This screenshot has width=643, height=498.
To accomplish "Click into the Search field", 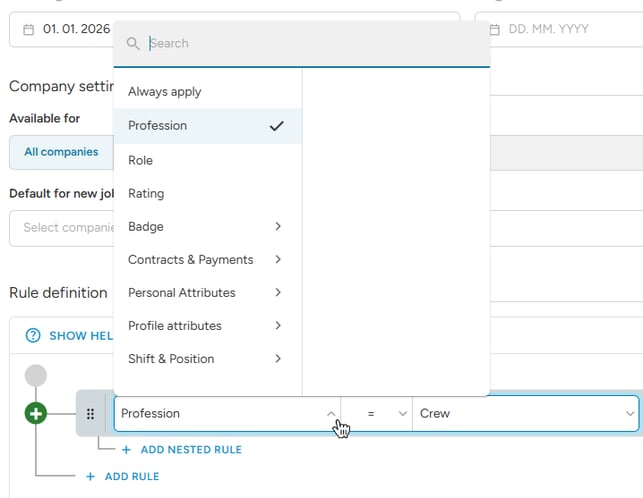I will [x=310, y=44].
